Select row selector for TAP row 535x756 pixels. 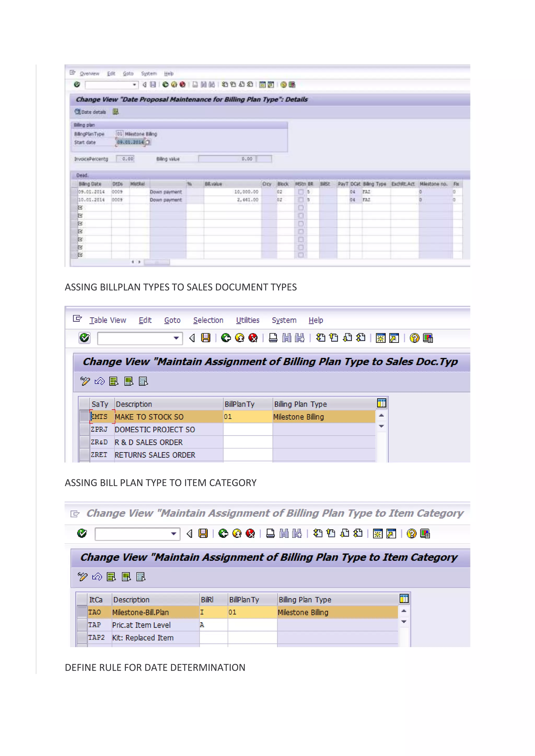click(82, 625)
